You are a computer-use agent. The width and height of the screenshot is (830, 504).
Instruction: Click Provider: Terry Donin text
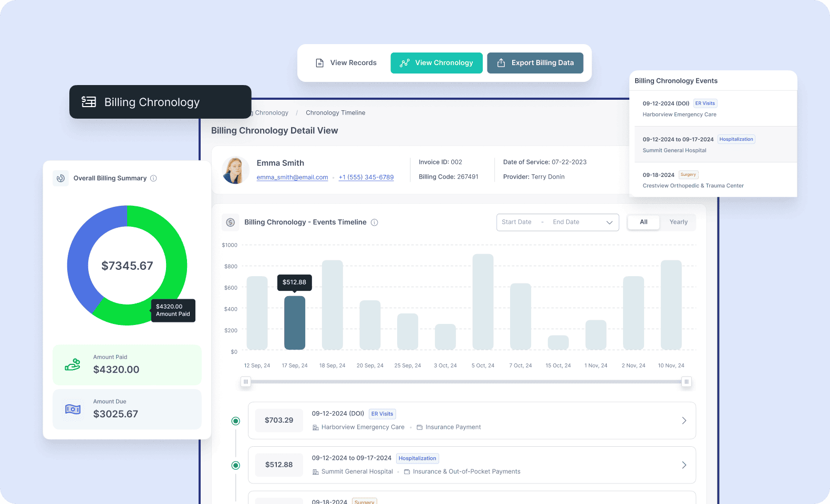[x=534, y=177]
